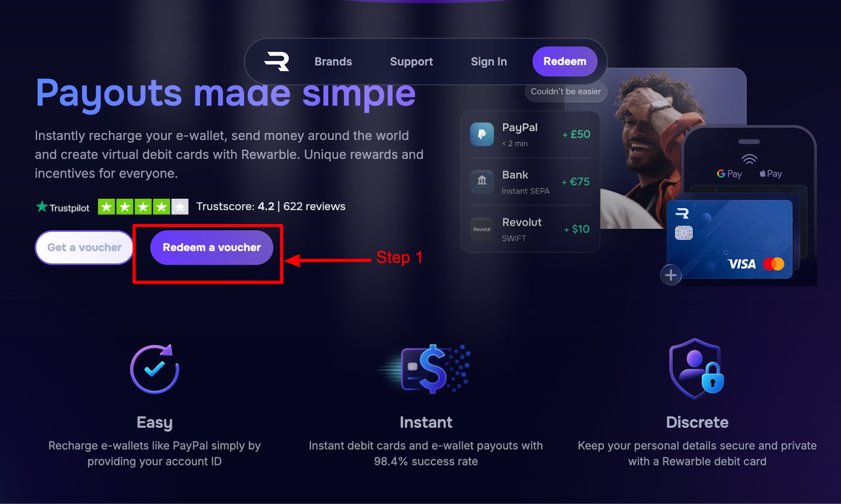
Task: Click the Easy checkmark circle icon
Action: [155, 369]
